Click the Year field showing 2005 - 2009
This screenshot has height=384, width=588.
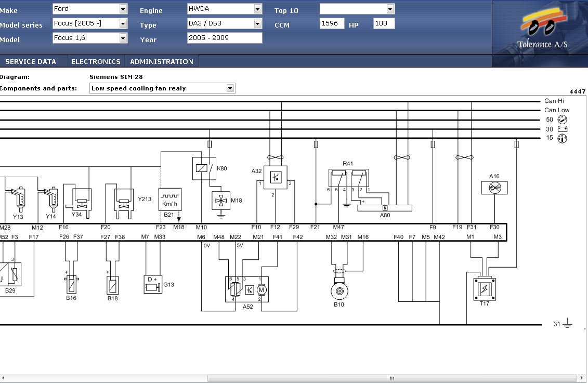point(225,38)
